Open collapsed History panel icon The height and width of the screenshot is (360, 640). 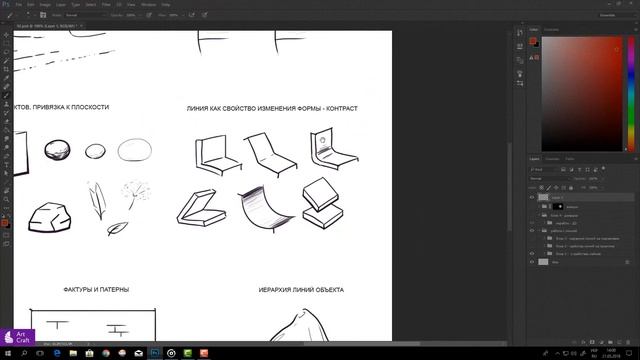click(x=520, y=33)
